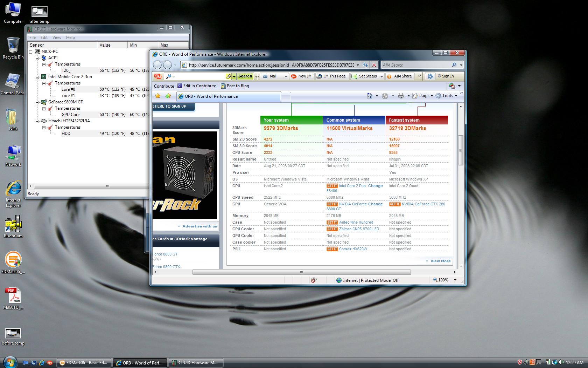Click the highlighter icon in the AIM toolbar
The width and height of the screenshot is (588, 368).
228,76
